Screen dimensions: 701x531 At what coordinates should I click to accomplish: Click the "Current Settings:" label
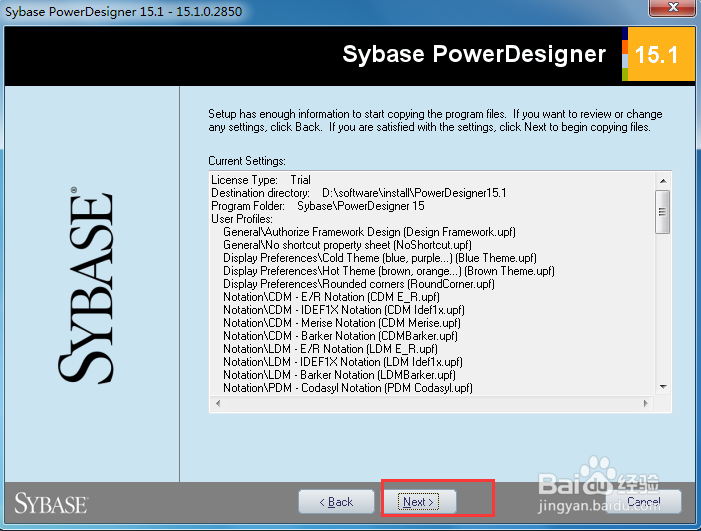[247, 160]
